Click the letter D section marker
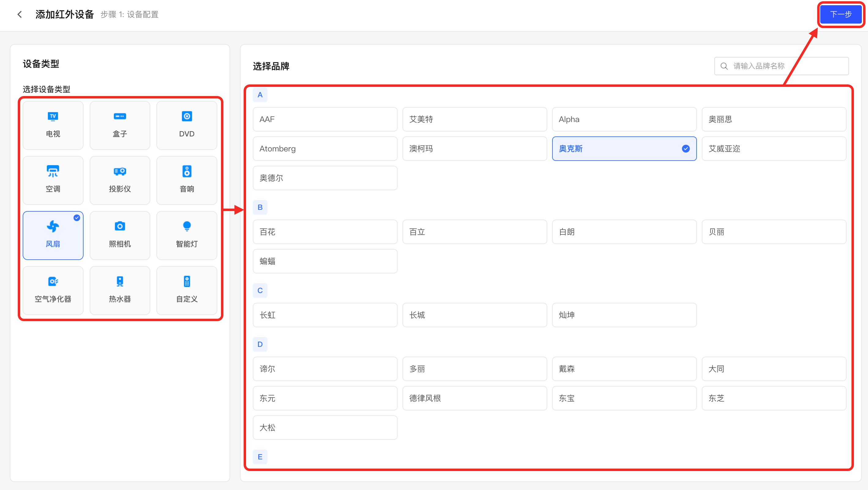868x490 pixels. click(x=260, y=344)
